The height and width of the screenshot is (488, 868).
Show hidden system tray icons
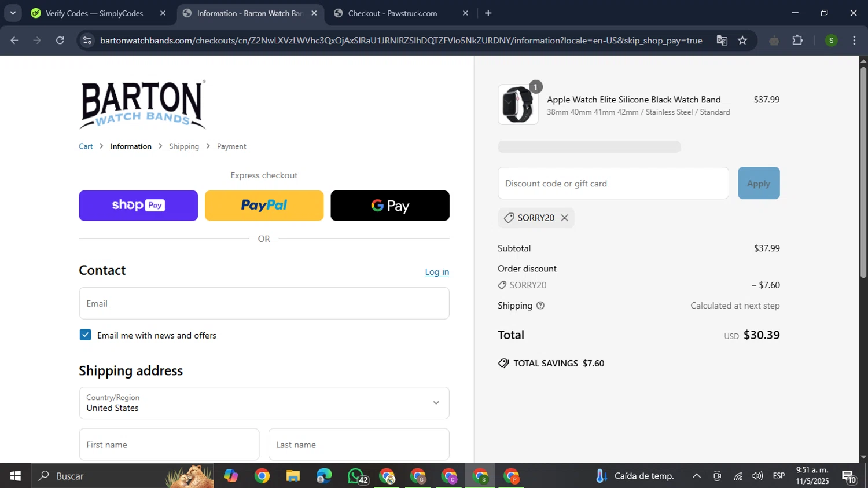pos(697,476)
